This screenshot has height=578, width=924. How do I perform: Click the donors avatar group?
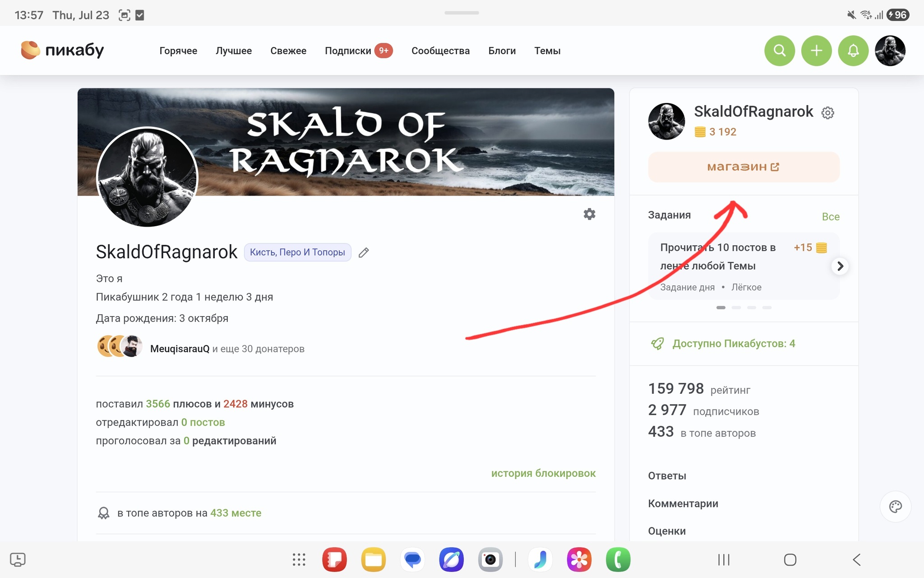point(120,346)
